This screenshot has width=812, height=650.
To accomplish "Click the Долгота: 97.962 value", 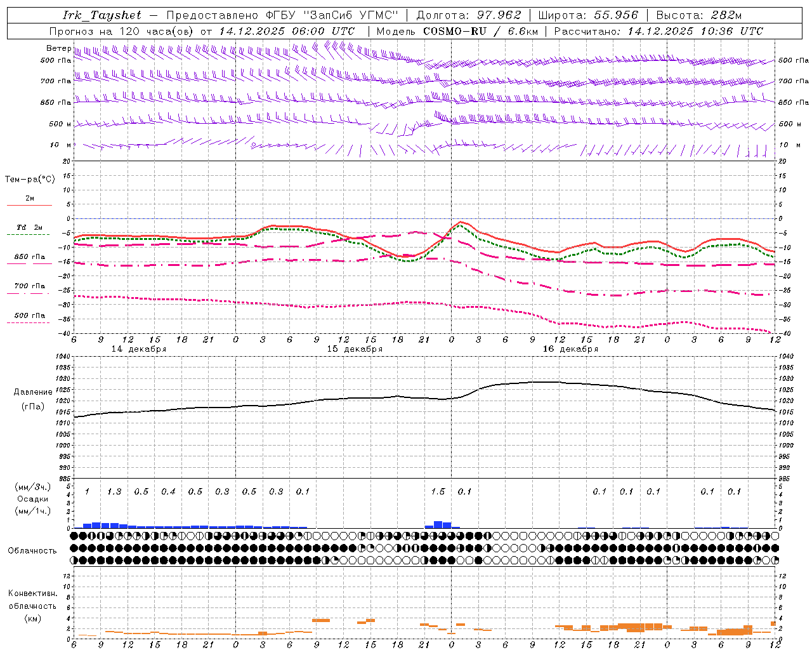I will pos(469,15).
